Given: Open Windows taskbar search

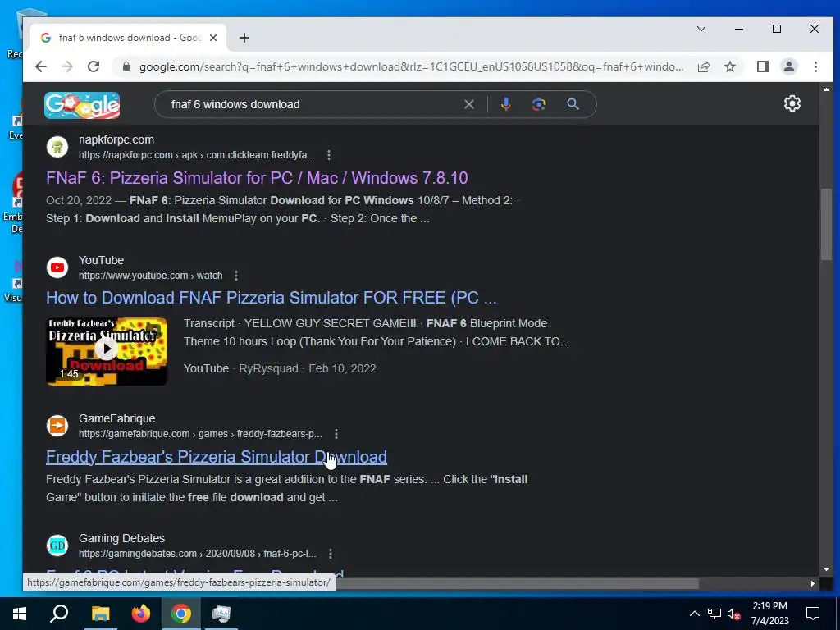Looking at the screenshot, I should point(59,614).
